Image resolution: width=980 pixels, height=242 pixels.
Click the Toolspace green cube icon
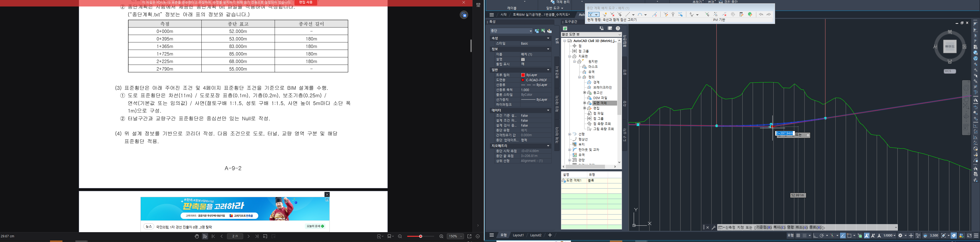point(565,29)
